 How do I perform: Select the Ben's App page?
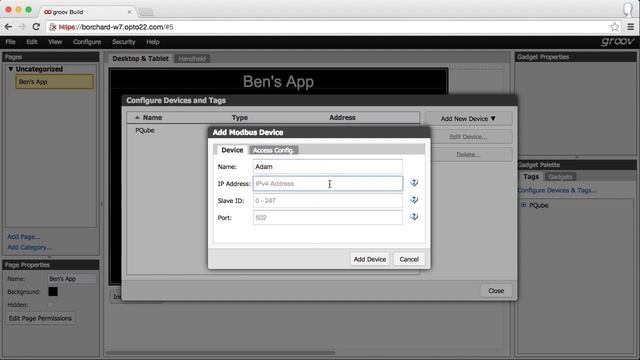(x=54, y=82)
